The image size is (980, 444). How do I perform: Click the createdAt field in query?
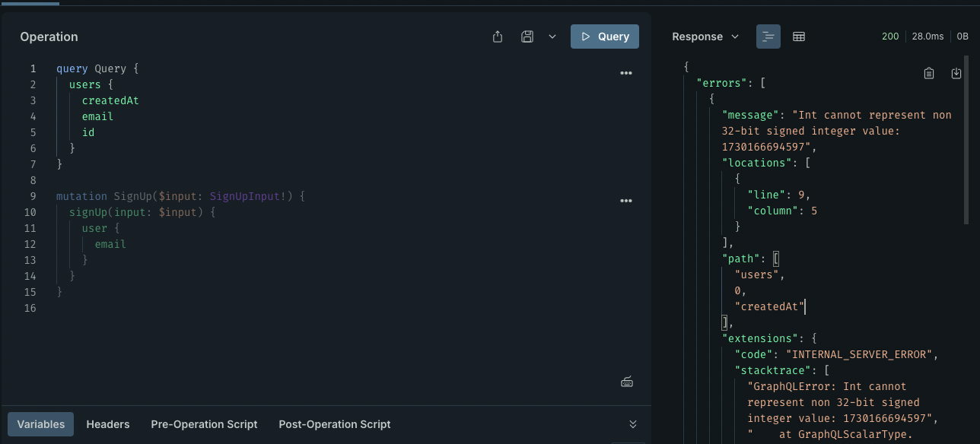point(110,100)
